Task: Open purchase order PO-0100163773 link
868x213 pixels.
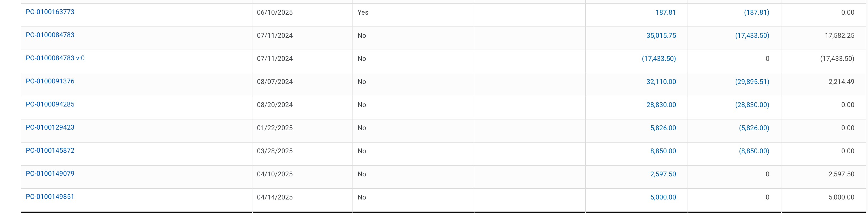Action: pyautogui.click(x=50, y=12)
